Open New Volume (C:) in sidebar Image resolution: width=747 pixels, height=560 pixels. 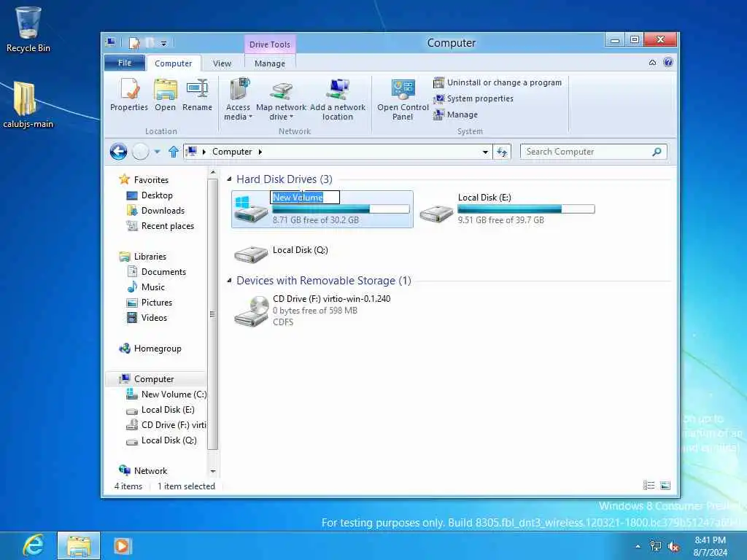pyautogui.click(x=174, y=394)
